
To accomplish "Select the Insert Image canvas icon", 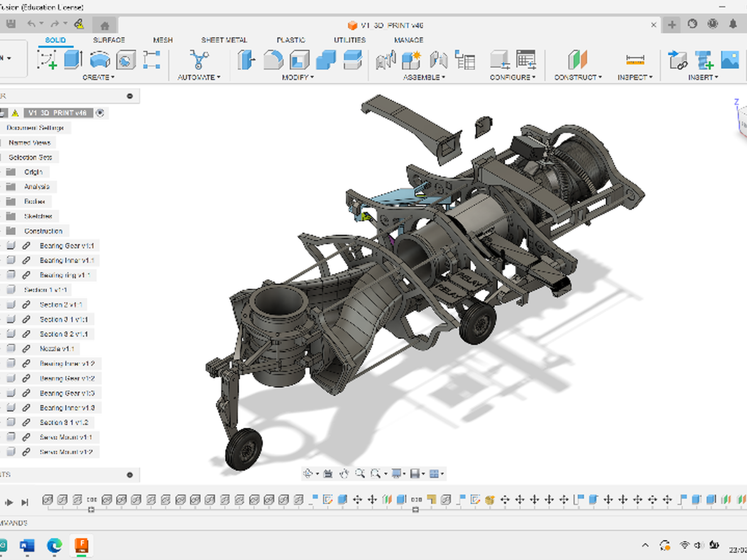I will [730, 60].
